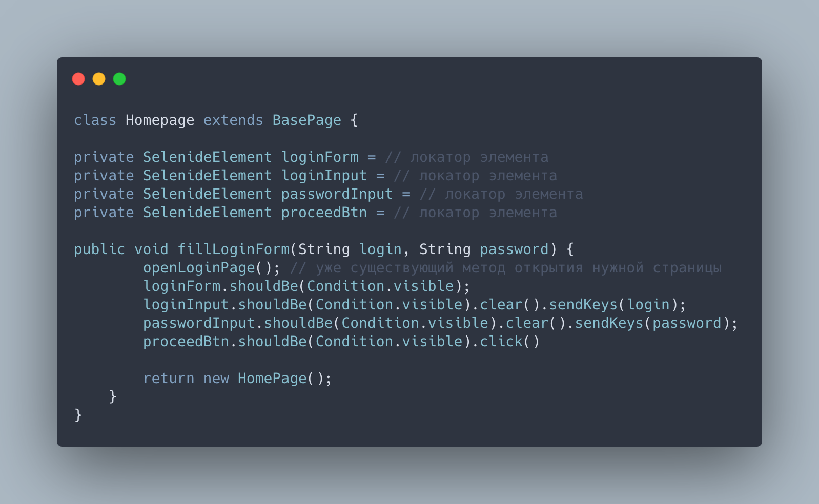
Task: Click the openLoginPage() call
Action: click(x=211, y=268)
